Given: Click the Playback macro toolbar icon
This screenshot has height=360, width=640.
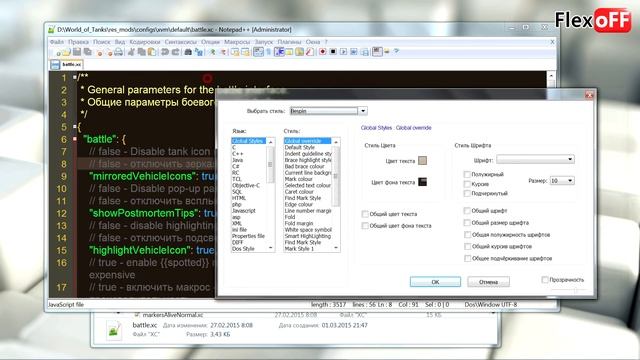Looking at the screenshot, I should pyautogui.click(x=343, y=52).
